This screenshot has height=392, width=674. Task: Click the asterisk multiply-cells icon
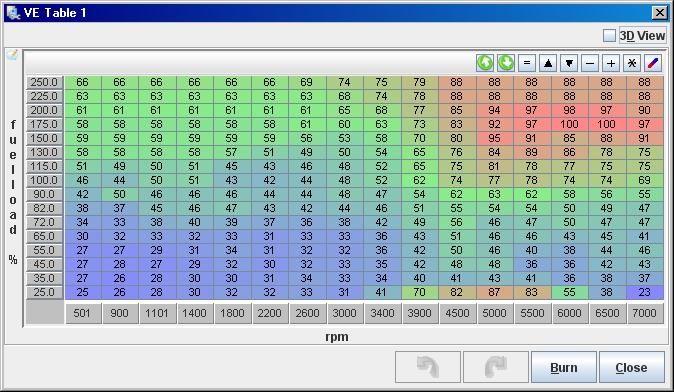632,63
